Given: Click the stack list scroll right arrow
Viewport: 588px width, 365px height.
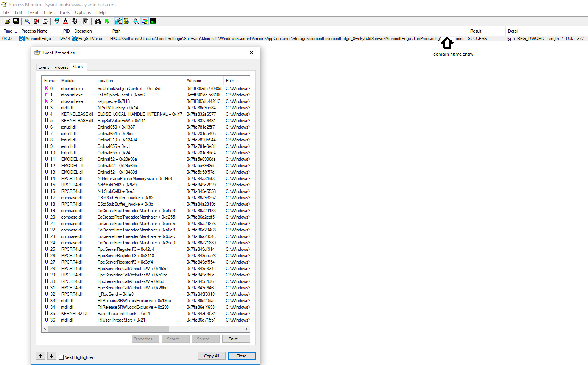Looking at the screenshot, I should click(x=246, y=329).
